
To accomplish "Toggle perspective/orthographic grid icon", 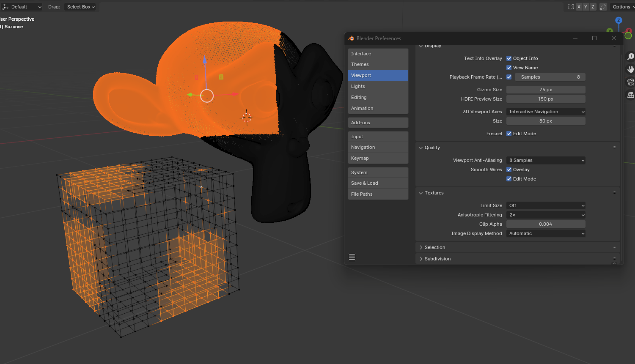I will click(631, 95).
